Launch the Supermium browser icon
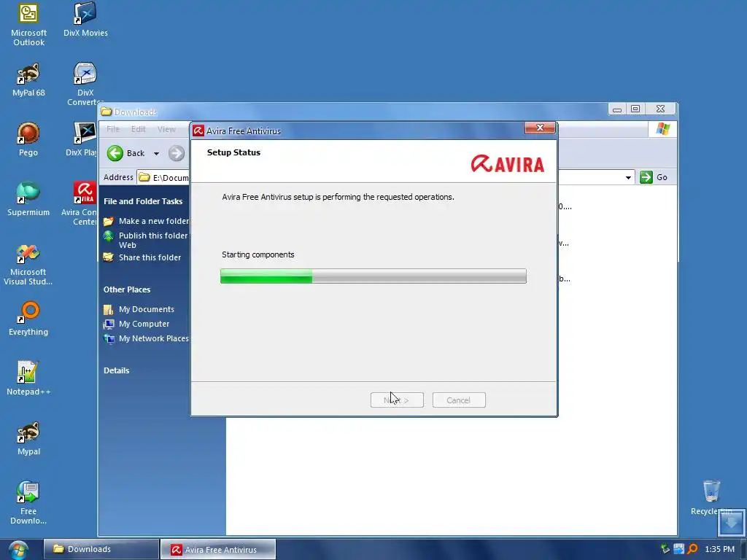Image resolution: width=747 pixels, height=560 pixels. click(28, 199)
